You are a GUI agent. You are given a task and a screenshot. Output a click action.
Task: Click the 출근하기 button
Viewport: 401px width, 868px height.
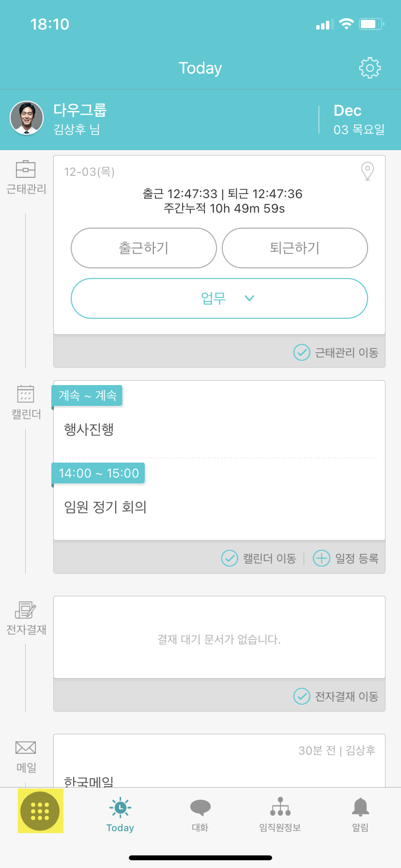pyautogui.click(x=144, y=248)
